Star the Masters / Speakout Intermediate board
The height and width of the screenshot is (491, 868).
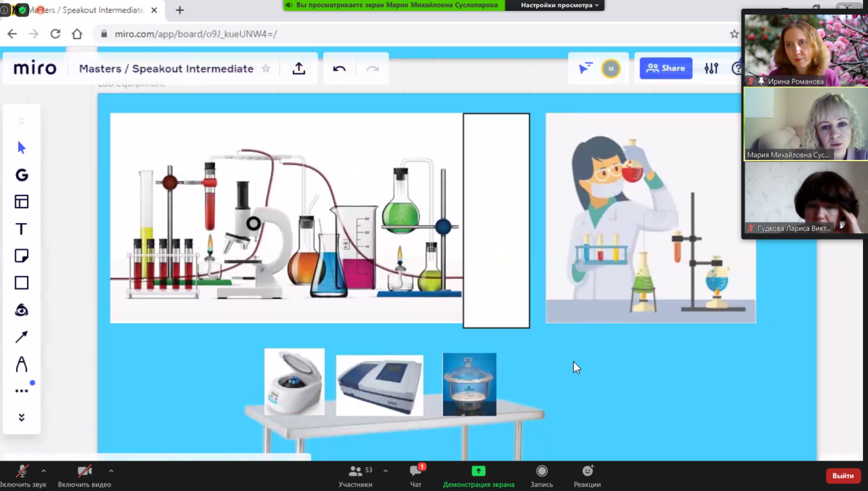click(266, 69)
